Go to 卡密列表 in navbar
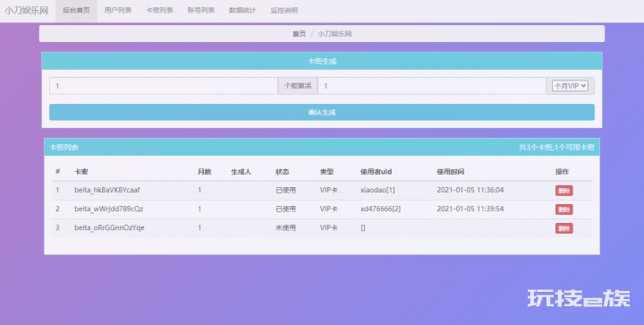This screenshot has height=325, width=644. [x=159, y=11]
